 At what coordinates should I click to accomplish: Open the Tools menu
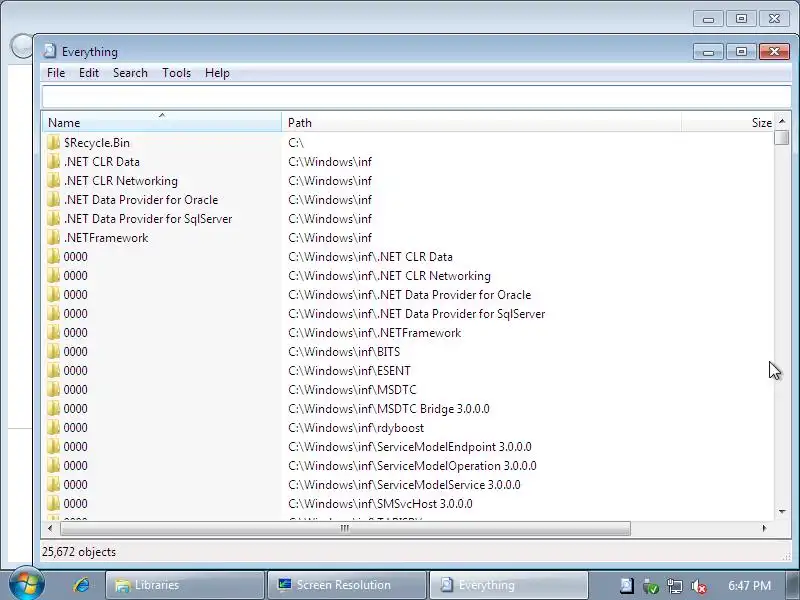177,73
